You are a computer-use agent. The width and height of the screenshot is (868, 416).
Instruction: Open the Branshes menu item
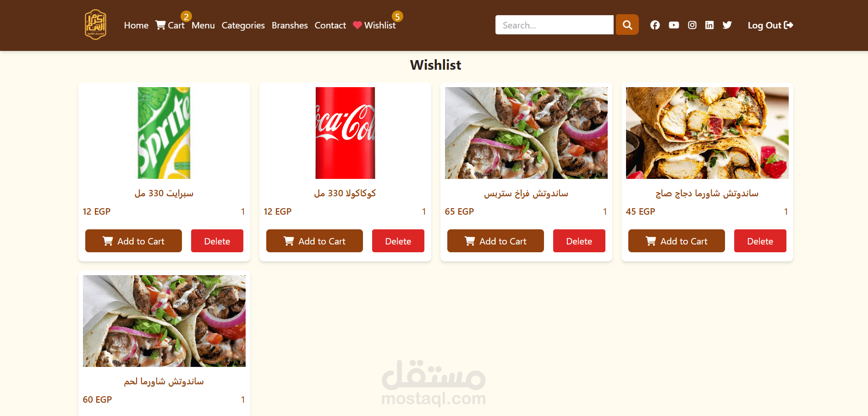coord(290,25)
